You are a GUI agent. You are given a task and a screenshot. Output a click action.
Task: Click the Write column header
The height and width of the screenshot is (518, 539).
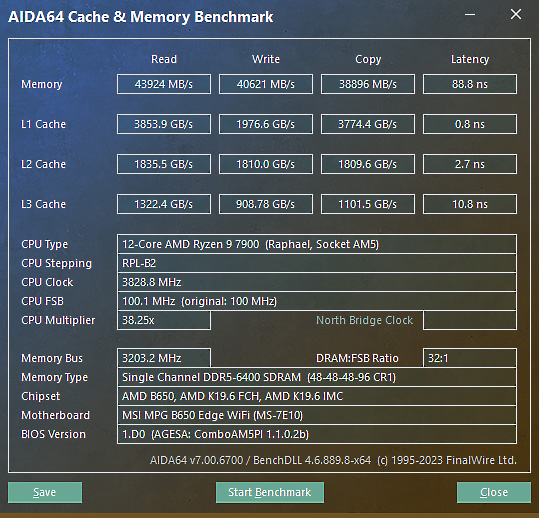click(266, 59)
